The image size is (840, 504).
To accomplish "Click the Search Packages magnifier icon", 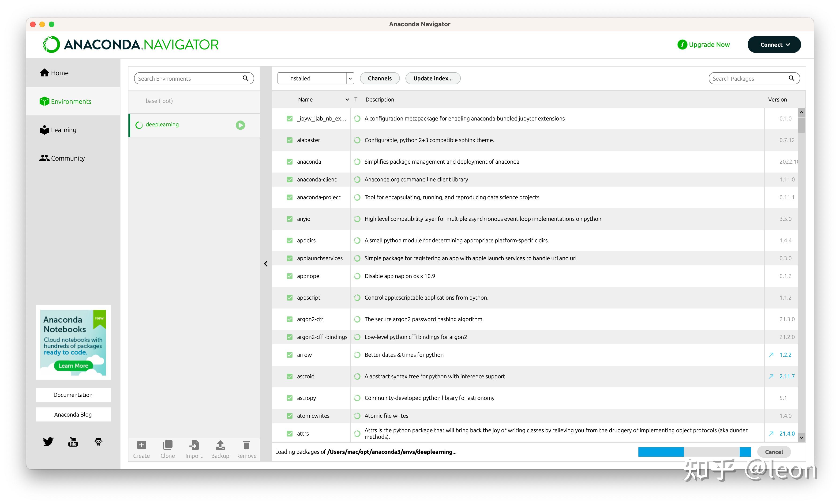I will tap(791, 79).
